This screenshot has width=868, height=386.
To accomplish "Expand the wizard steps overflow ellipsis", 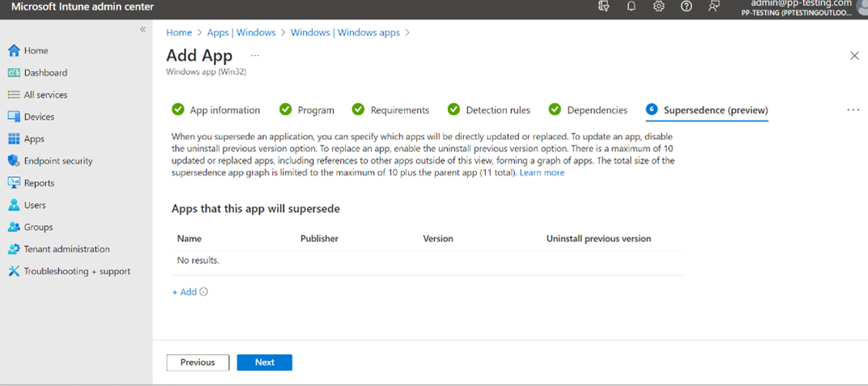I will [x=853, y=110].
